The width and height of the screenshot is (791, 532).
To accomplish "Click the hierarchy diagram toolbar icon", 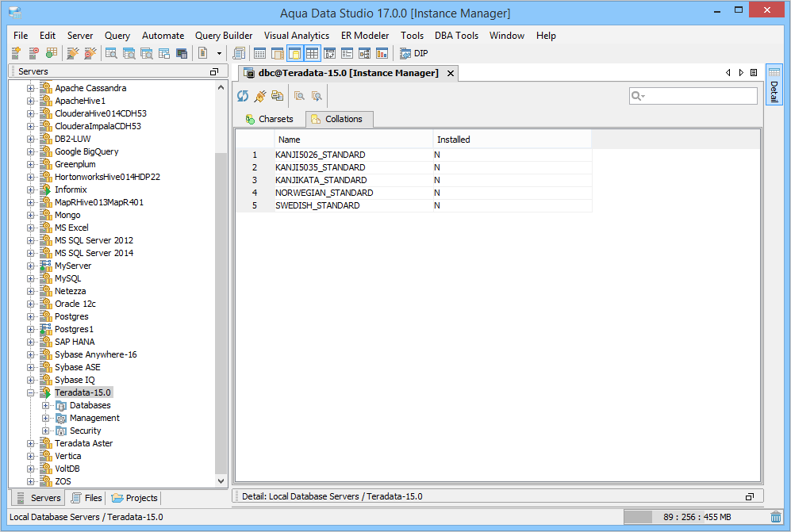I will pos(364,53).
